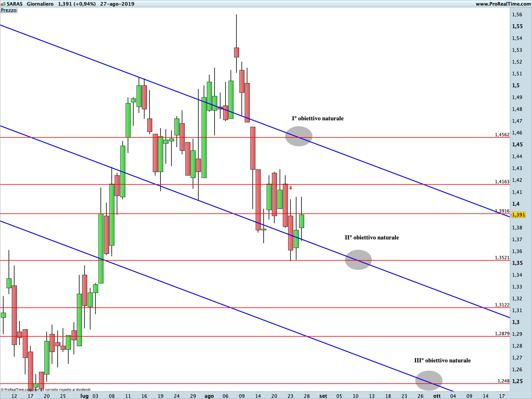
Task: Click the ott month label on time axis
Action: point(437,396)
